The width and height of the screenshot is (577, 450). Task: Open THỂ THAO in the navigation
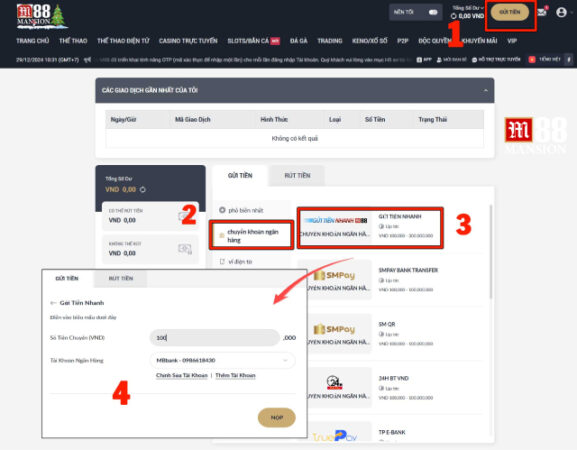click(x=73, y=41)
